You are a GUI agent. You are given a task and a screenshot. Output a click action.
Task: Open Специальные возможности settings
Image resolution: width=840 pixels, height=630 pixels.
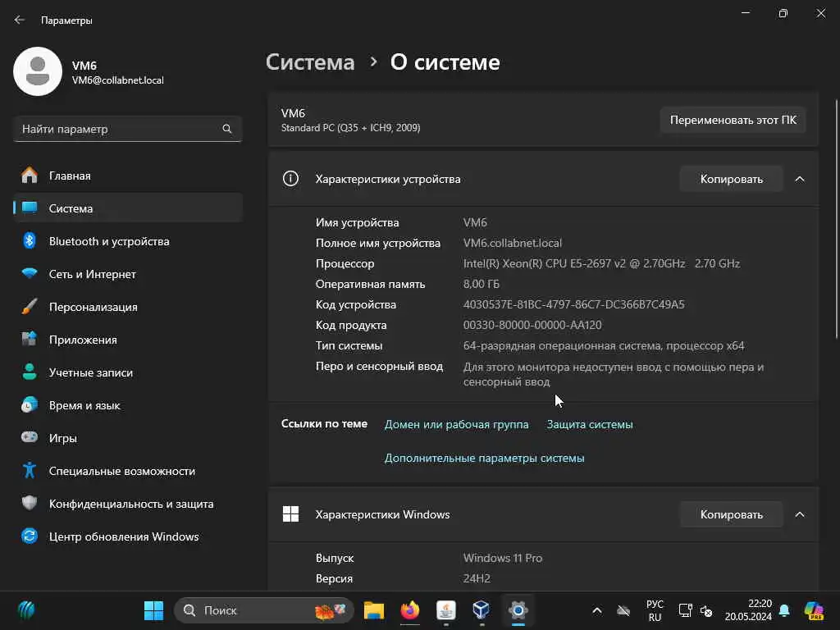click(x=128, y=471)
